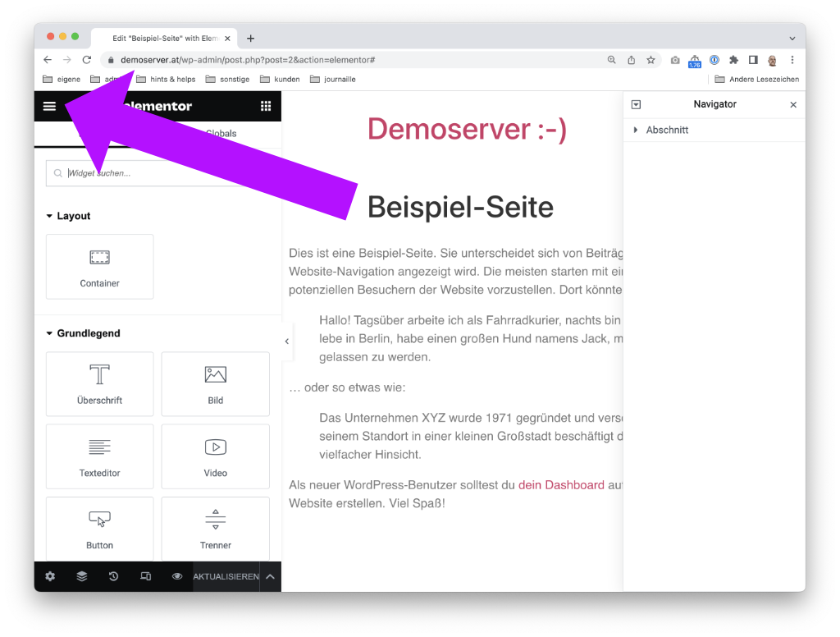Open the widgets grid icon
840x637 pixels.
coord(266,106)
